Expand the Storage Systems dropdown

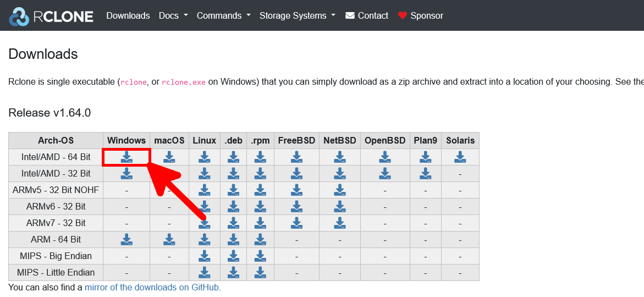point(297,15)
